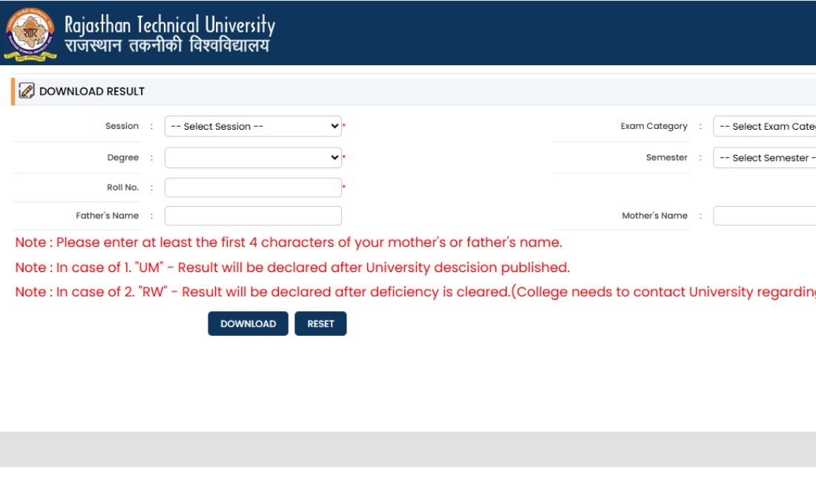
Task: Click the Roll No. label text
Action: tap(122, 188)
